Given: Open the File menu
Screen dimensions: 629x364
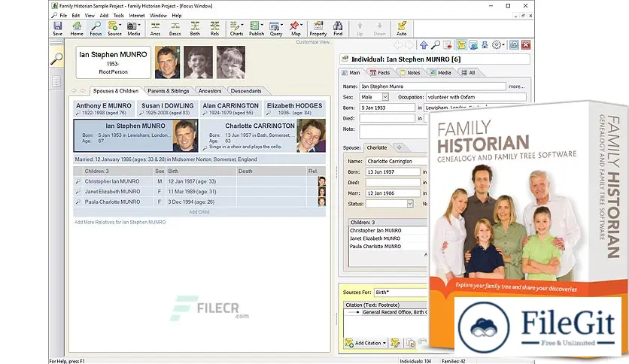Looking at the screenshot, I should point(63,15).
